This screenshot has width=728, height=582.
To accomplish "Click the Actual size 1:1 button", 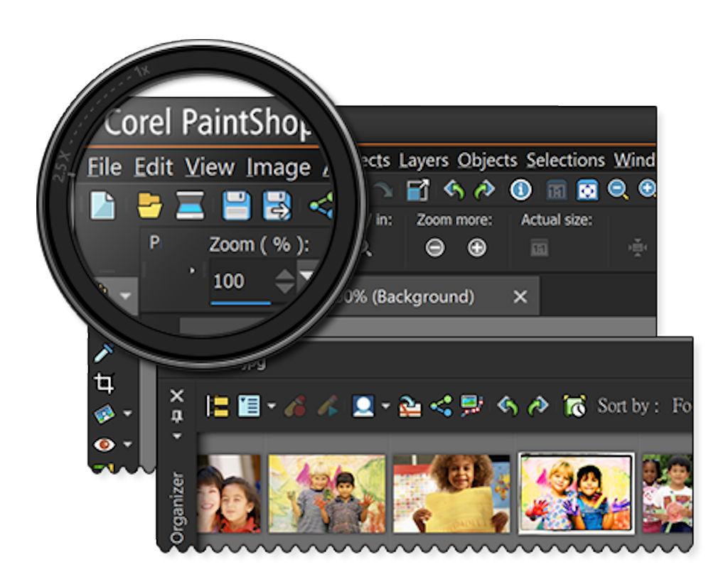I will 540,247.
